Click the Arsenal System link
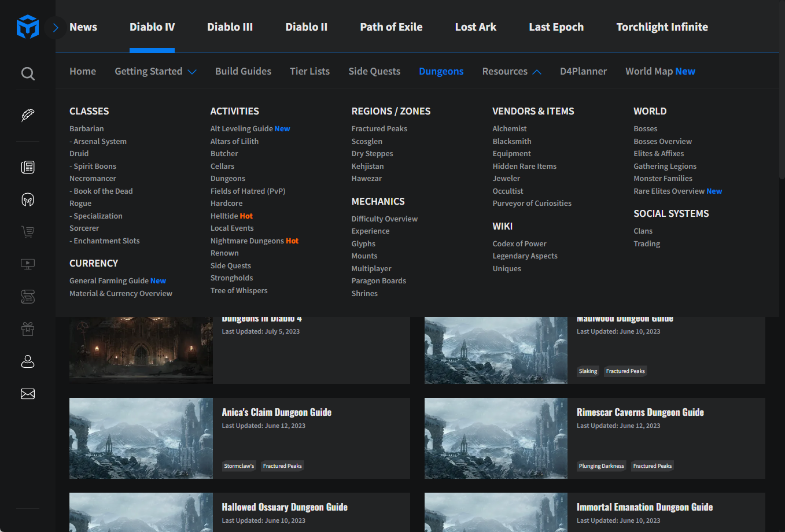The image size is (785, 532). pyautogui.click(x=98, y=141)
